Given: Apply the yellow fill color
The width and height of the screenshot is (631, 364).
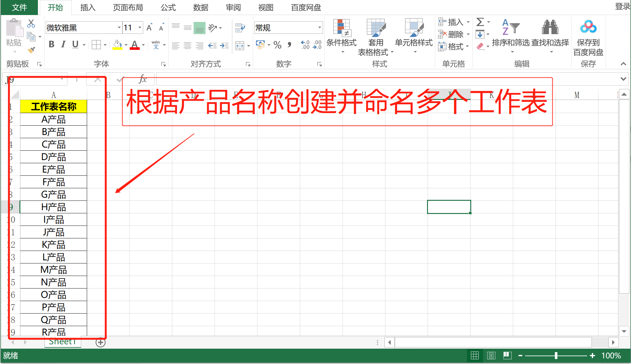Looking at the screenshot, I should pyautogui.click(x=117, y=45).
